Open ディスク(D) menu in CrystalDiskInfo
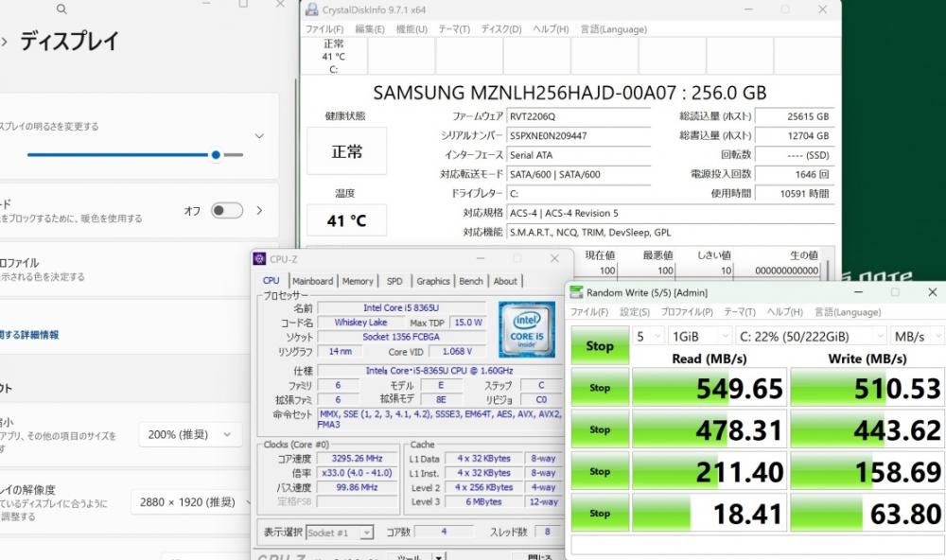This screenshot has width=946, height=560. tap(500, 29)
